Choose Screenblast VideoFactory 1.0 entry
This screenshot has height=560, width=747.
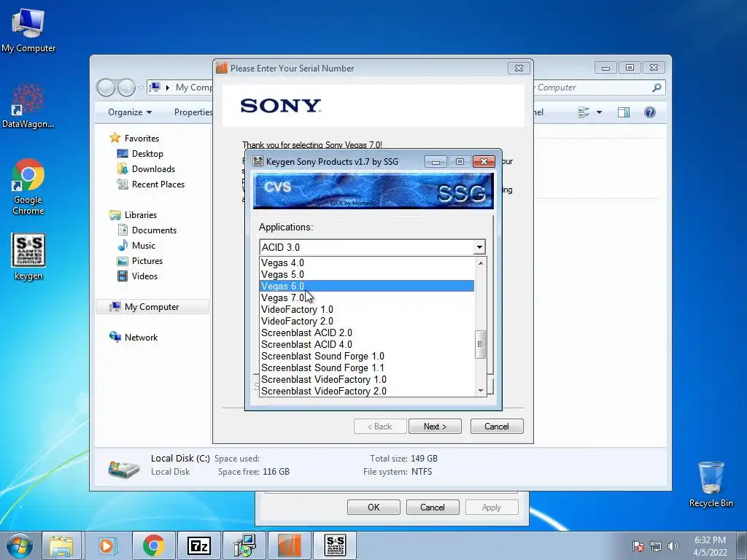366,379
